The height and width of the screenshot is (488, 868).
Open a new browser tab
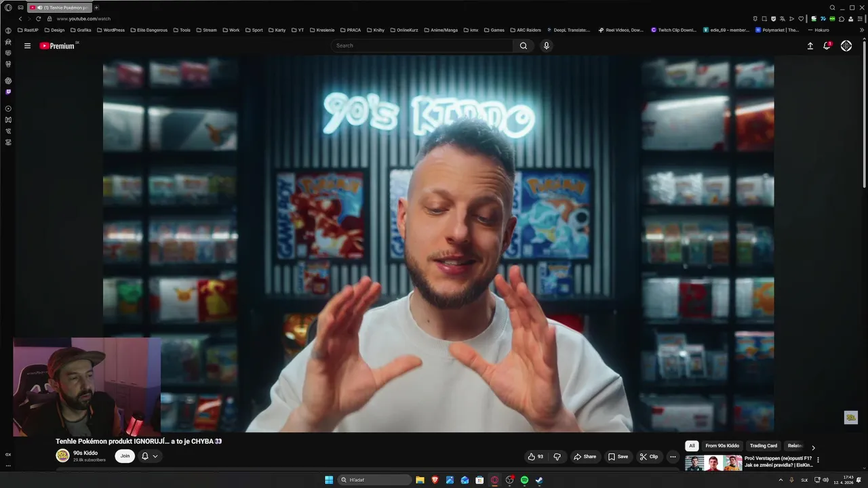pyautogui.click(x=96, y=7)
